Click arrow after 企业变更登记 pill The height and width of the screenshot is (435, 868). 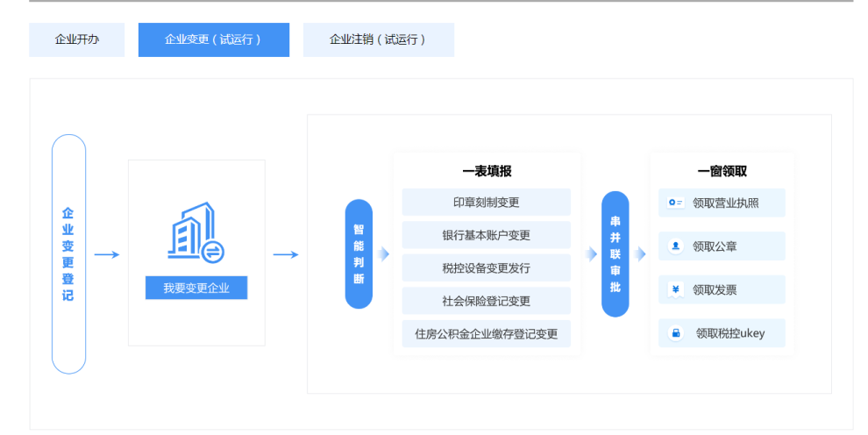click(107, 254)
